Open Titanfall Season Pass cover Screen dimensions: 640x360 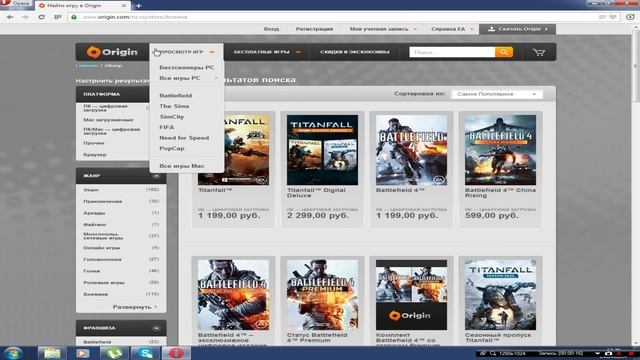pos(500,295)
